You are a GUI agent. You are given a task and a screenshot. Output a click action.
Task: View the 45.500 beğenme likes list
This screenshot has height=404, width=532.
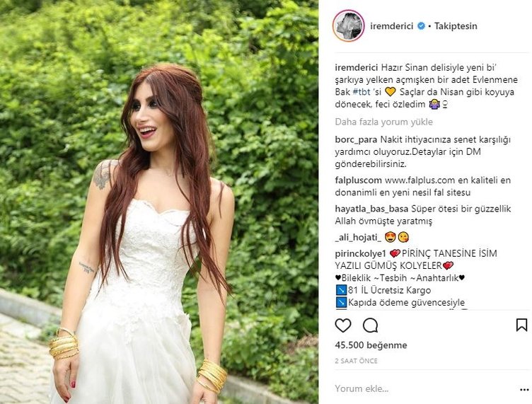pyautogui.click(x=371, y=345)
